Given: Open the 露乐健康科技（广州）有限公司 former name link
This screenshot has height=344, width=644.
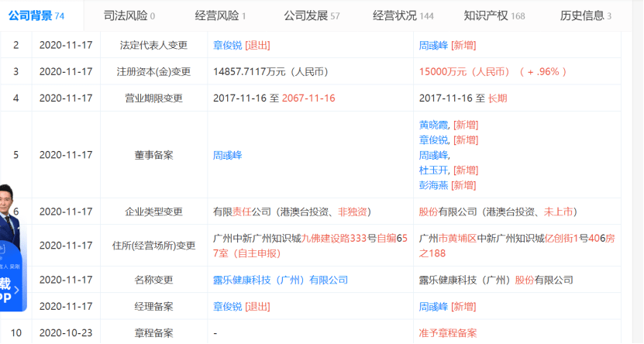Looking at the screenshot, I should tap(281, 280).
